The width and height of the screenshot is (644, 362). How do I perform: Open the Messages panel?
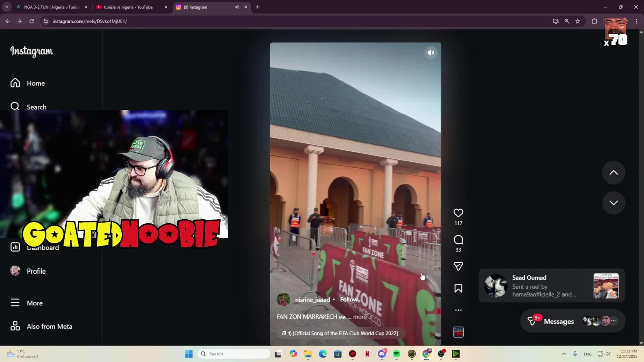tap(573, 321)
